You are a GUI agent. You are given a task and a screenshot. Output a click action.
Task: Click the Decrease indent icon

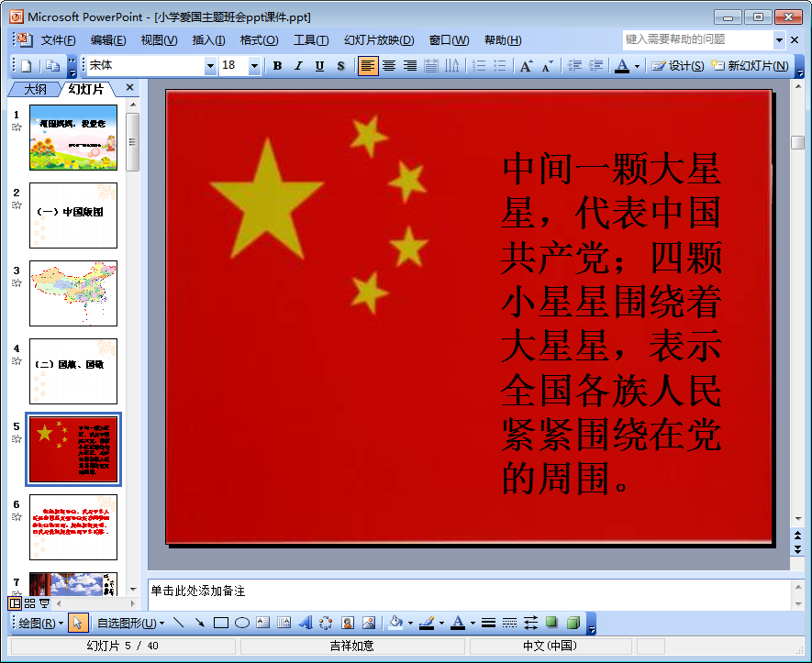click(x=574, y=66)
